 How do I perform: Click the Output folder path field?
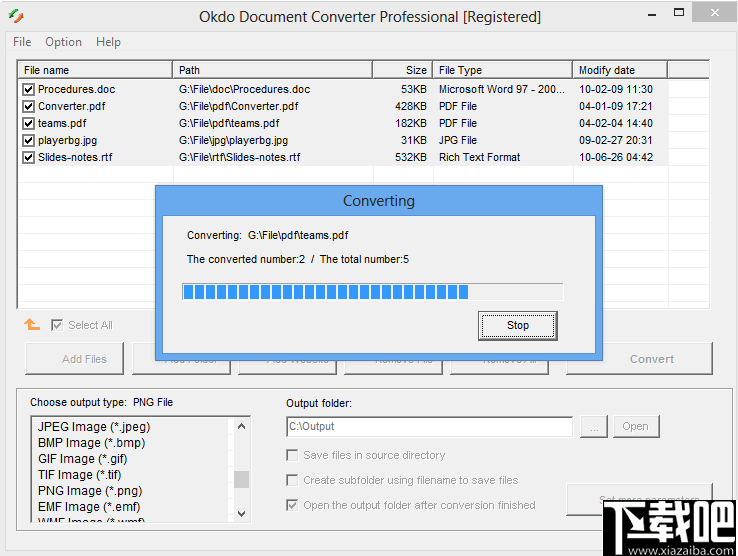click(x=429, y=427)
